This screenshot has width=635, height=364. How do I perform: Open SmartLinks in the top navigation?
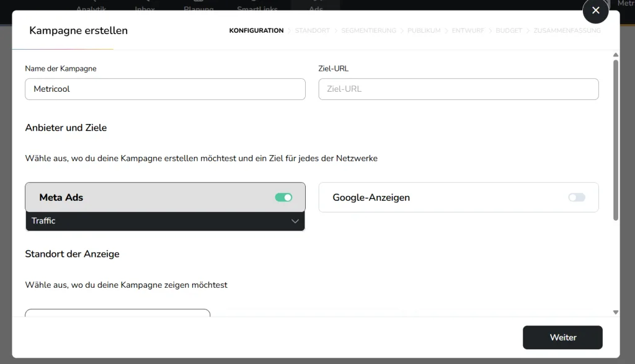(257, 9)
